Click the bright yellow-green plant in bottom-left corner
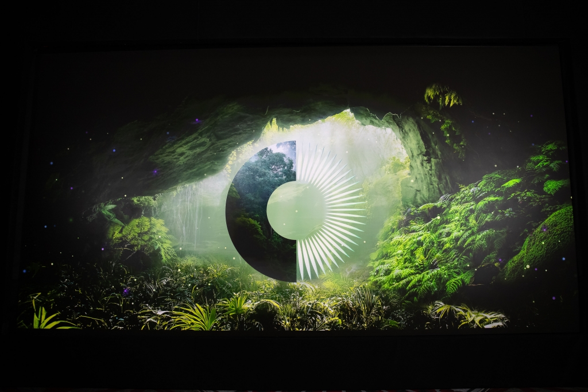 click(43, 317)
